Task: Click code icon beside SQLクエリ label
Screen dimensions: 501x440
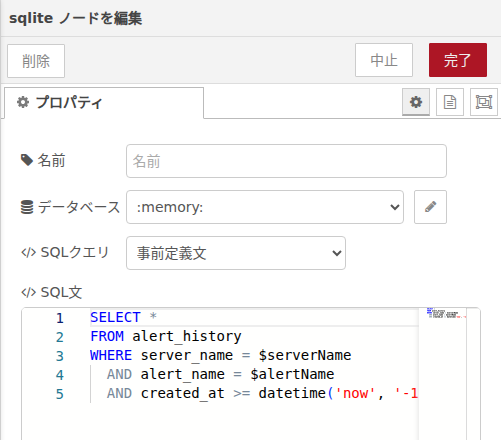Action: (x=28, y=253)
